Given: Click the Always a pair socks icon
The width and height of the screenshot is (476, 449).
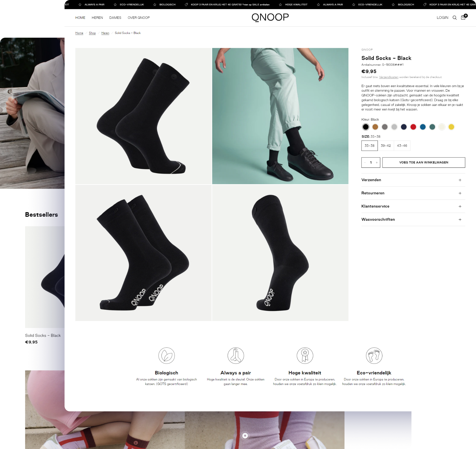Looking at the screenshot, I should pos(236,355).
